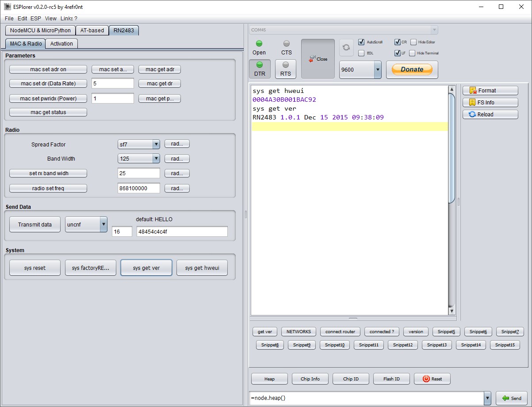
Task: Click the Transmit data button
Action: tap(35, 224)
